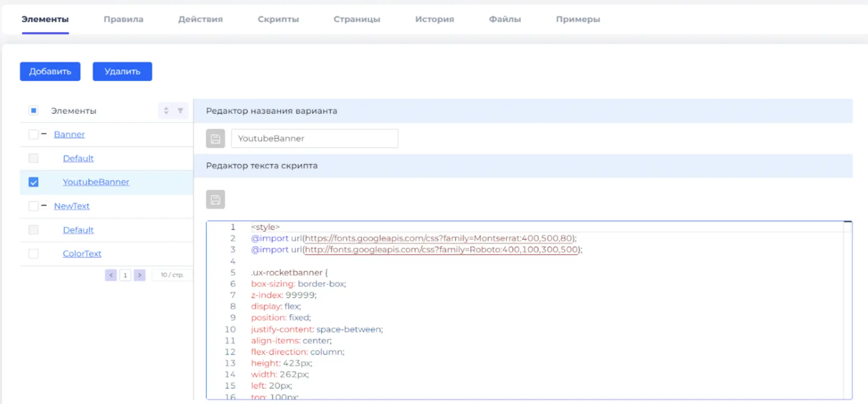This screenshot has height=404, width=868.
Task: Click the save icon beside the variant name
Action: tap(215, 139)
